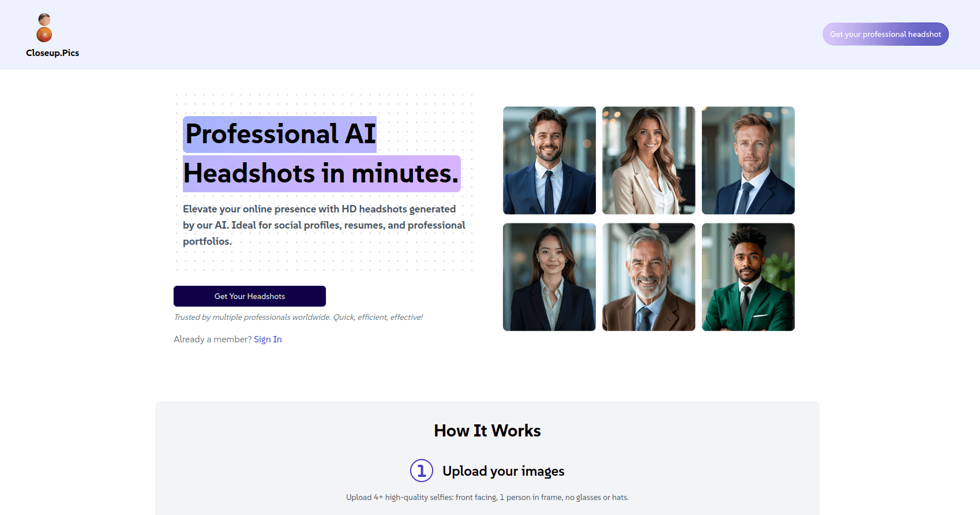Select the woman in dark blazer headshot
The height and width of the screenshot is (515, 980).
549,277
